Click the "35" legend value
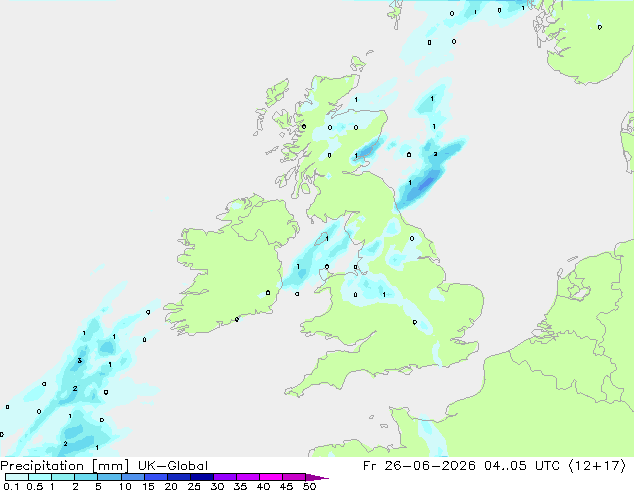This screenshot has height=490, width=634. click(x=240, y=486)
